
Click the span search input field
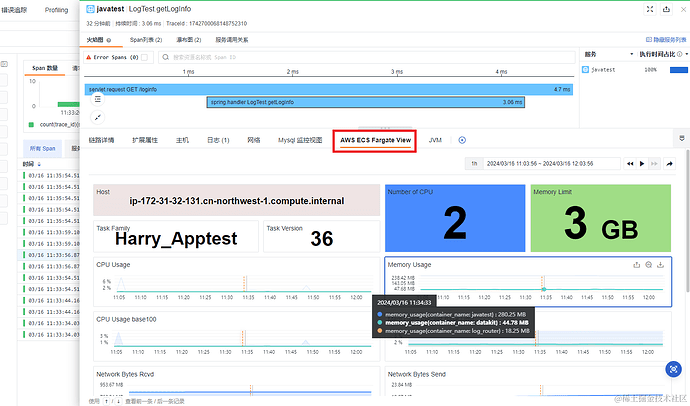(367, 57)
